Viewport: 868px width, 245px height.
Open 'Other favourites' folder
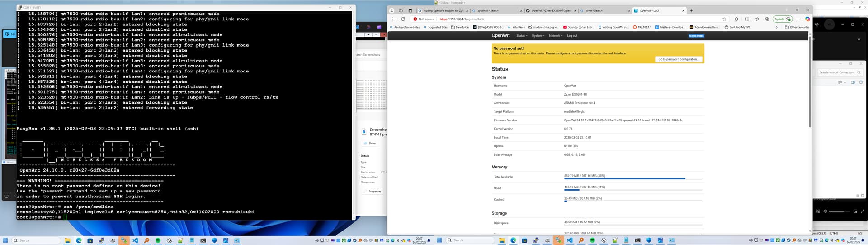pos(797,27)
